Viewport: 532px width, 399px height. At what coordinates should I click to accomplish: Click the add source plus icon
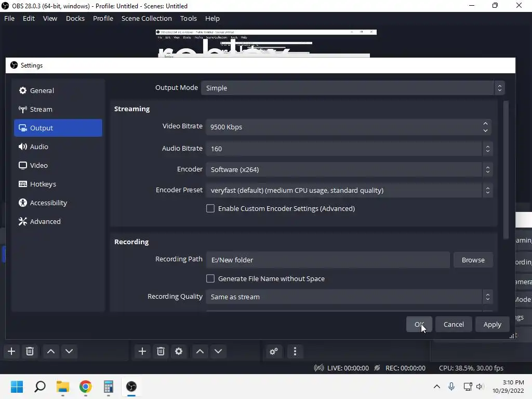pos(142,351)
